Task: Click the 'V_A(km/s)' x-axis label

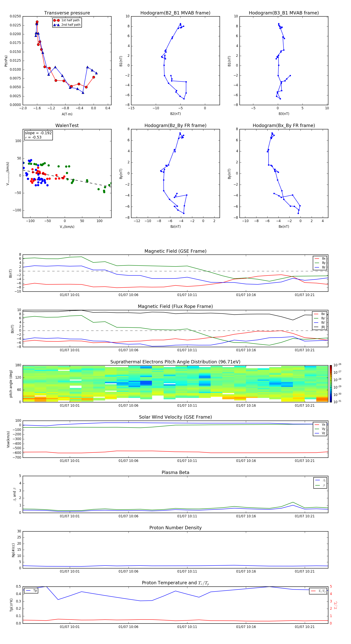Action: coord(67,227)
